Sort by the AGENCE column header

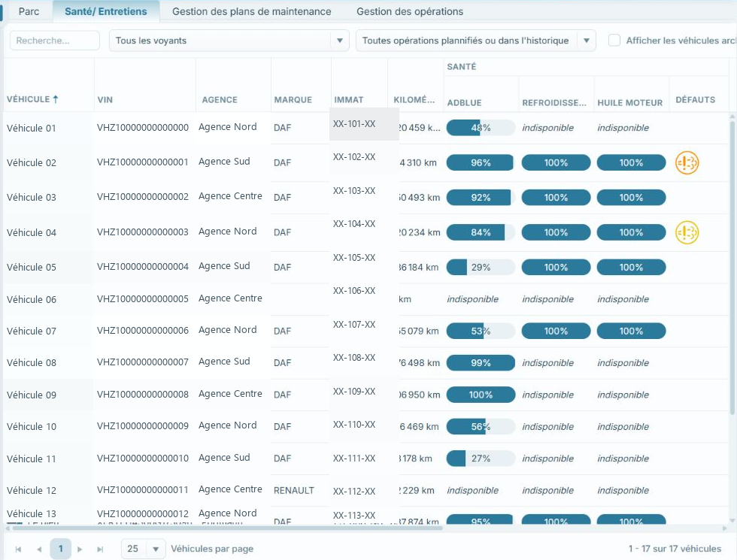coord(220,99)
